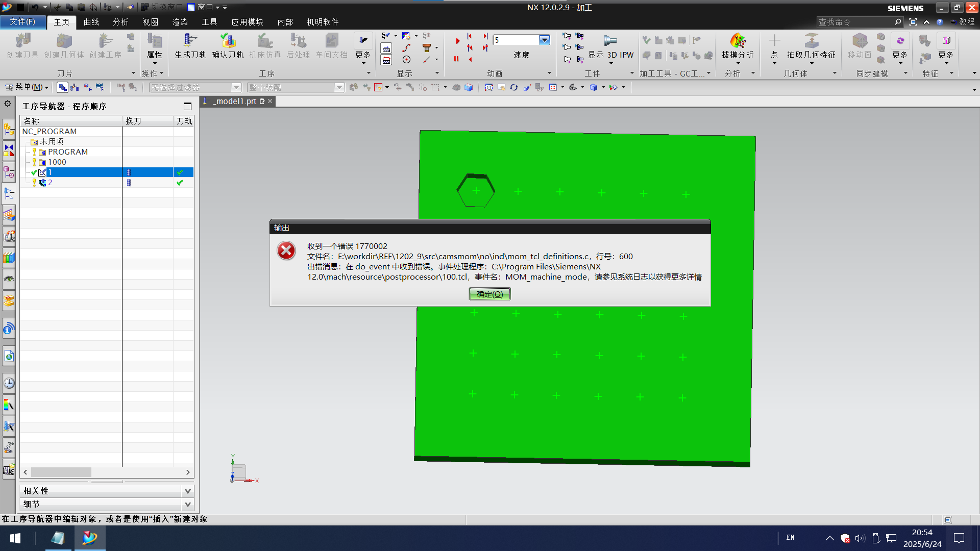Open the Menu (菜单) dropdown
Viewport: 980px width, 551px height.
click(x=29, y=87)
